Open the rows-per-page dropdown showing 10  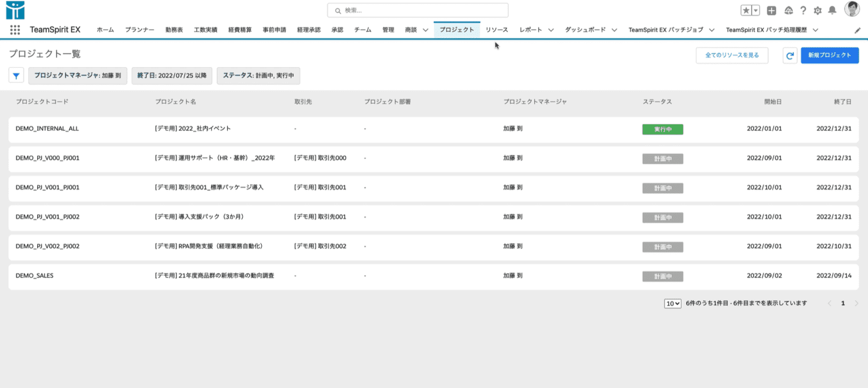pos(672,304)
